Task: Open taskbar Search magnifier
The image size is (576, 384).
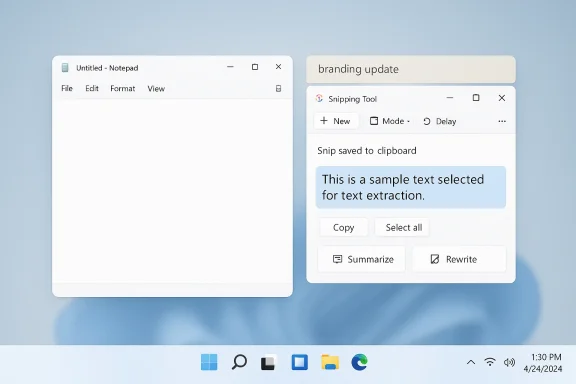Action: (239, 362)
